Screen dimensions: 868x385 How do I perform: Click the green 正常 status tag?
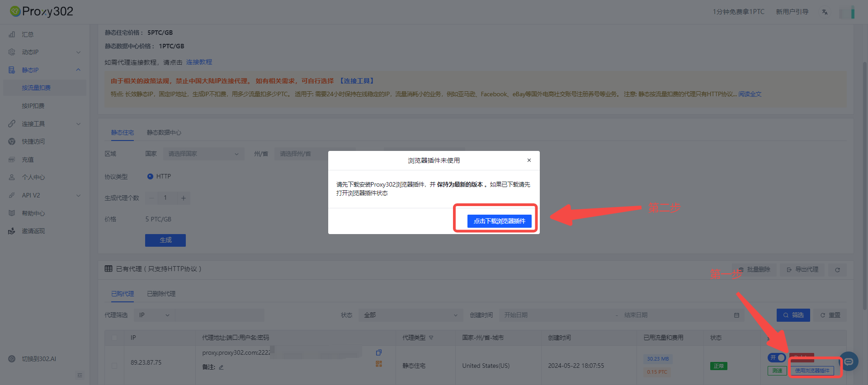click(x=718, y=366)
